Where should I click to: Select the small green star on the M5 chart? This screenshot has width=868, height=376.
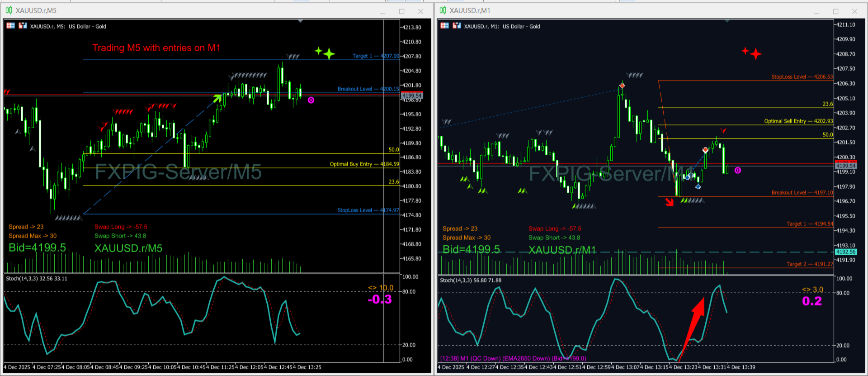(318, 51)
